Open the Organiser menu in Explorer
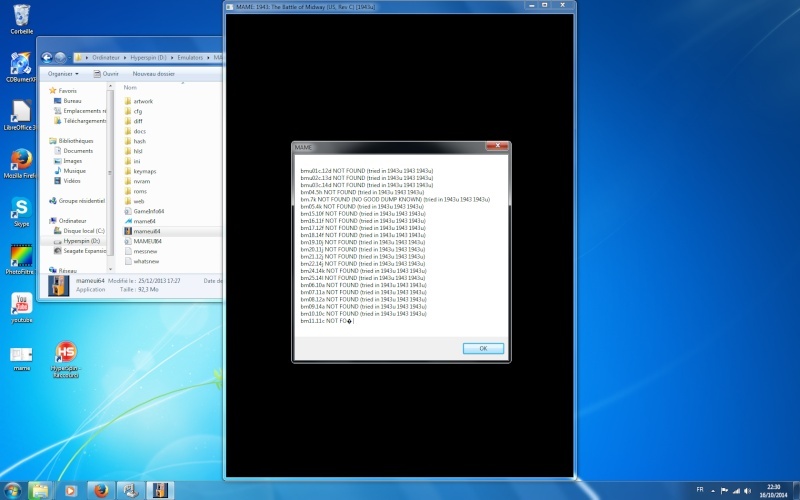The height and width of the screenshot is (500, 800). tap(63, 74)
